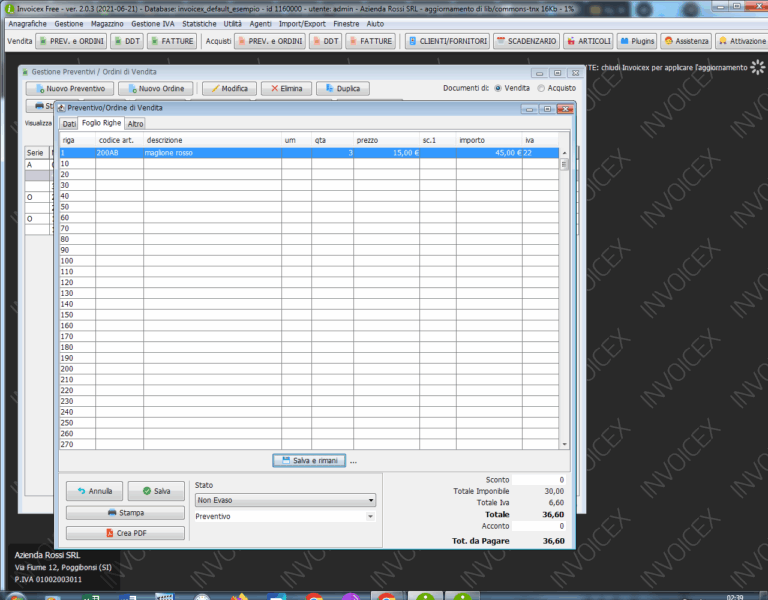Click the Salva button with green check
Viewport: 768px width, 600px height.
click(x=156, y=491)
